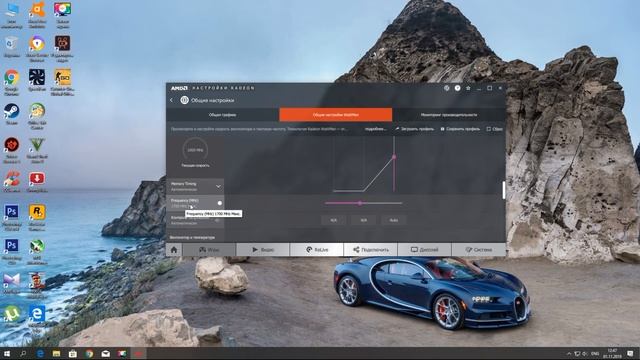Open the ReLive tab in bottom bar
Screen dimensions: 640x360
coord(317,249)
